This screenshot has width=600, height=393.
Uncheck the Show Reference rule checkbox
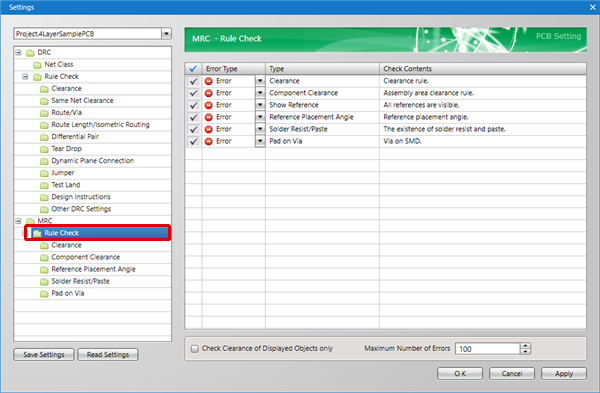pos(194,105)
